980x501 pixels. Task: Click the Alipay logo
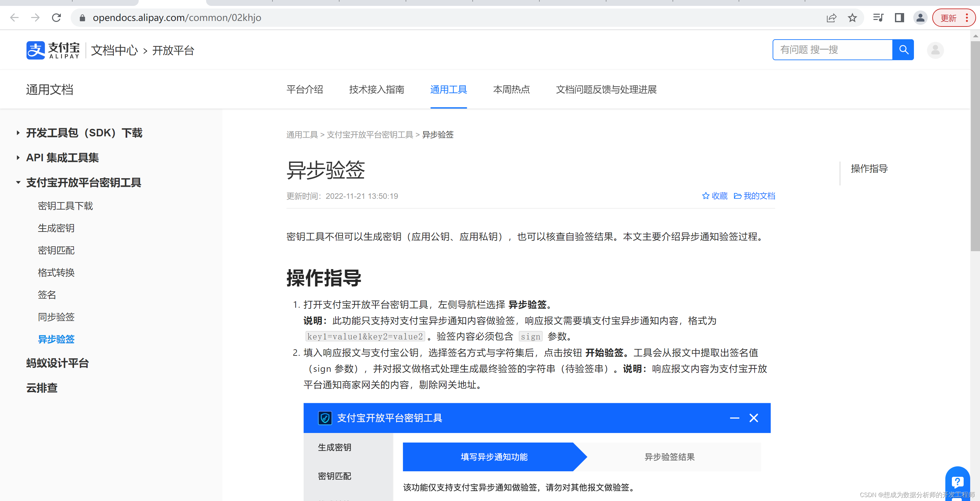[x=53, y=50]
